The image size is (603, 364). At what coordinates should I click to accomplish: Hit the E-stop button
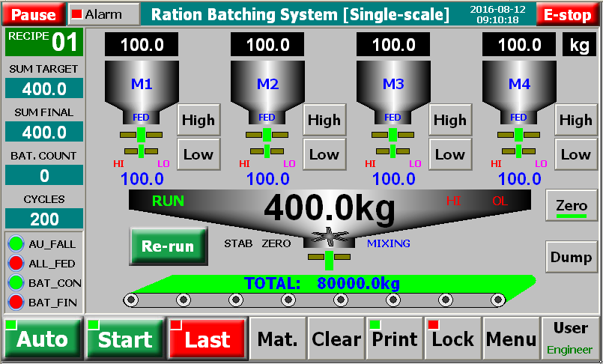coord(567,14)
